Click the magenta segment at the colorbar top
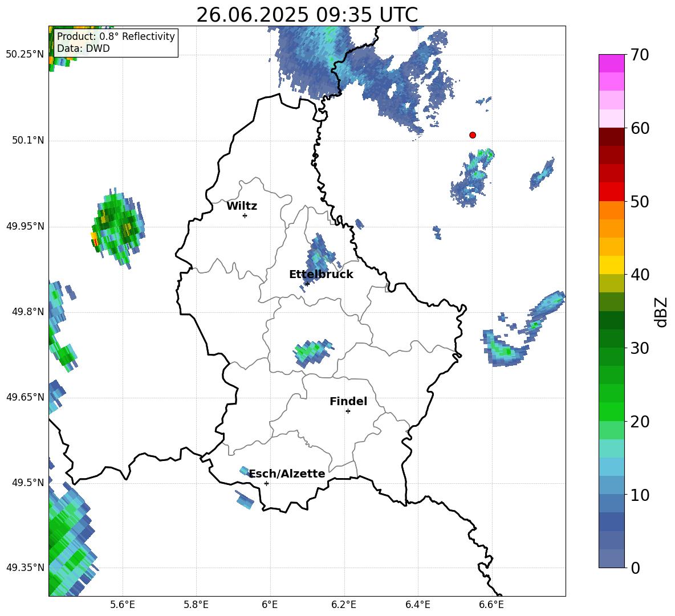This screenshot has height=616, width=675. click(x=612, y=64)
